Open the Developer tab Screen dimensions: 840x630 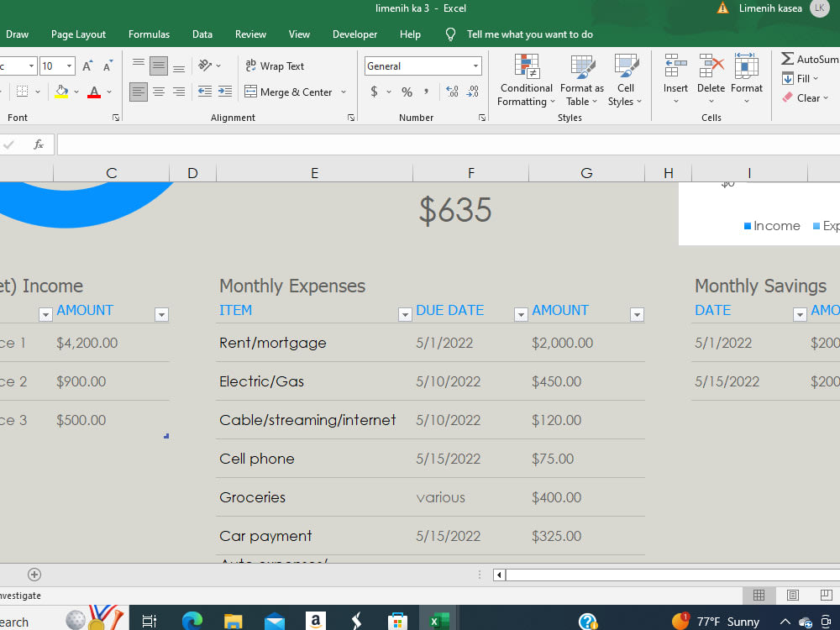coord(354,34)
